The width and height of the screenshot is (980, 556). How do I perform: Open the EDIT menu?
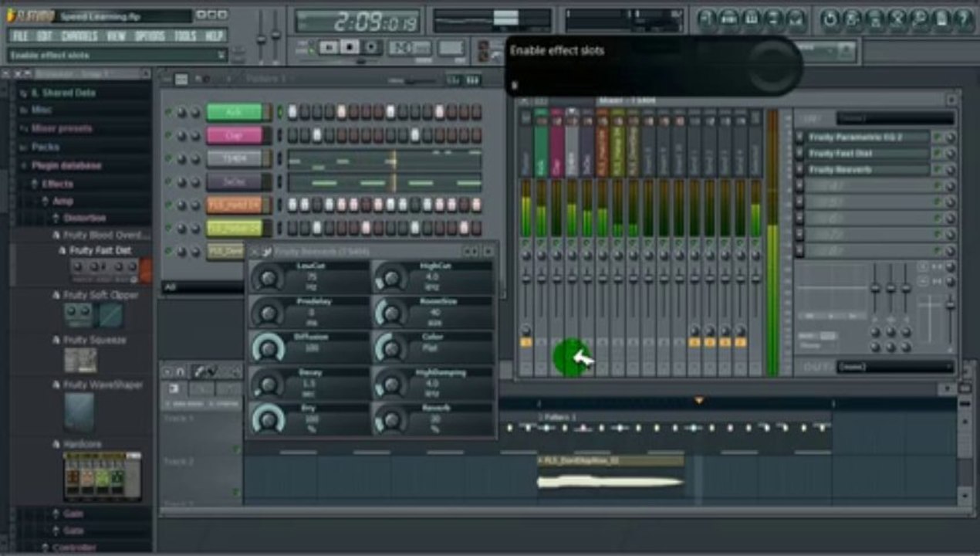pyautogui.click(x=45, y=36)
